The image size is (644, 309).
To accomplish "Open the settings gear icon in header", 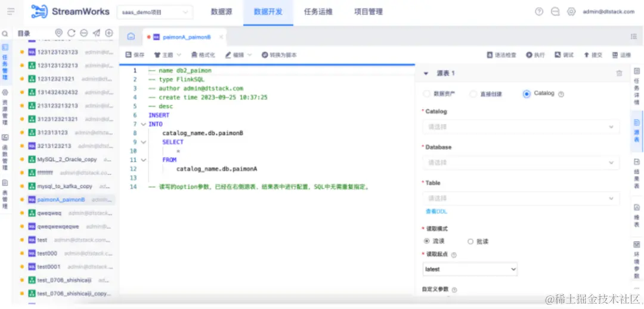I will pyautogui.click(x=571, y=12).
